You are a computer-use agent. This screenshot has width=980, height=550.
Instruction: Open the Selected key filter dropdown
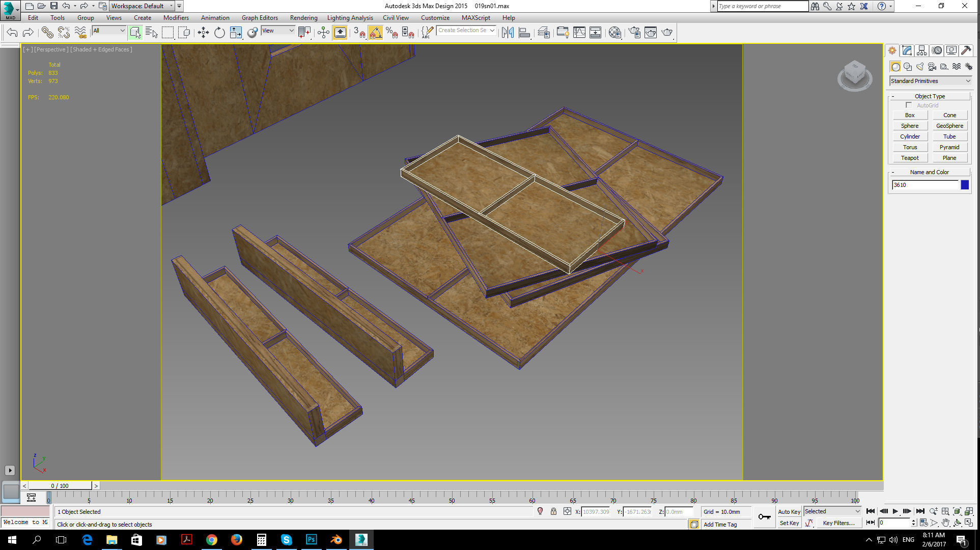[x=832, y=511]
